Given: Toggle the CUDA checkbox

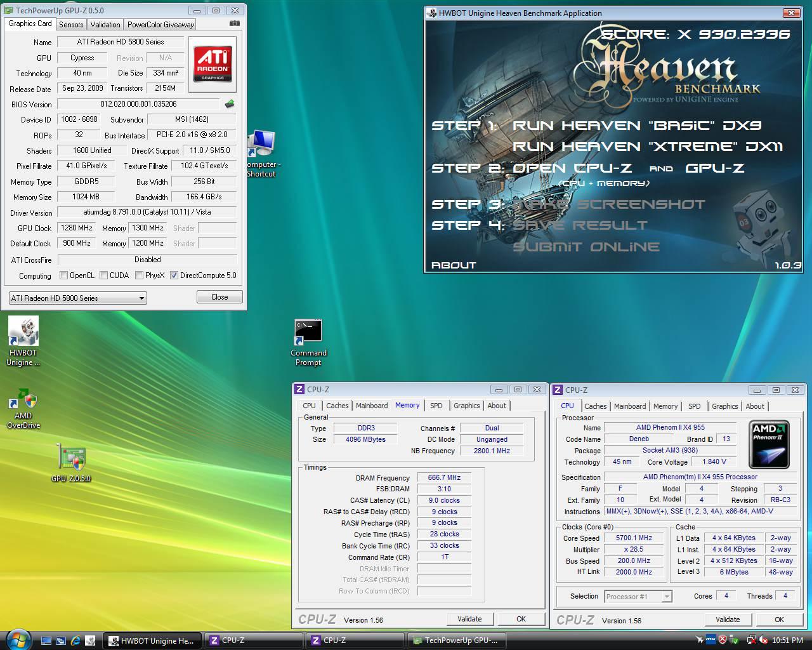Looking at the screenshot, I should pos(103,275).
